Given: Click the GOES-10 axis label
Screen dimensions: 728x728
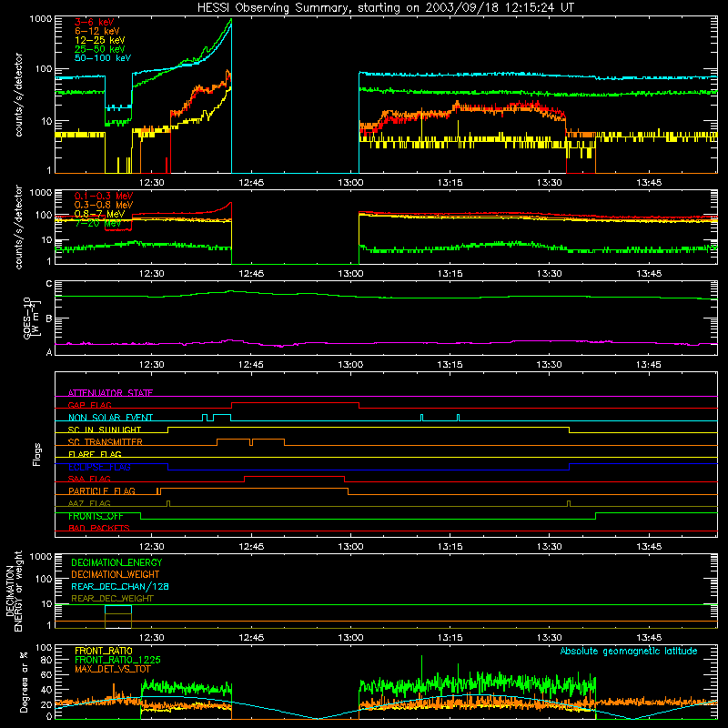Looking at the screenshot, I should pyautogui.click(x=27, y=318).
